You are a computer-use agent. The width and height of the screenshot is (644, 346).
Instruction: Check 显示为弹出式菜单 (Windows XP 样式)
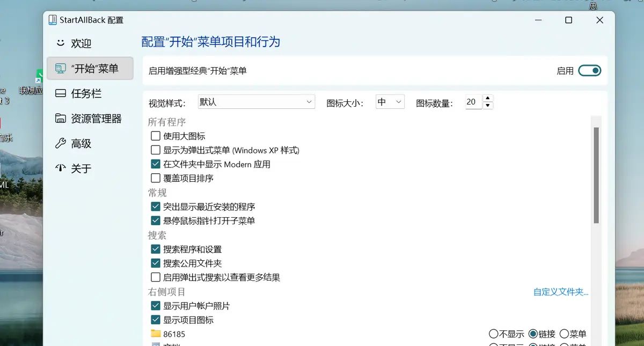(156, 150)
